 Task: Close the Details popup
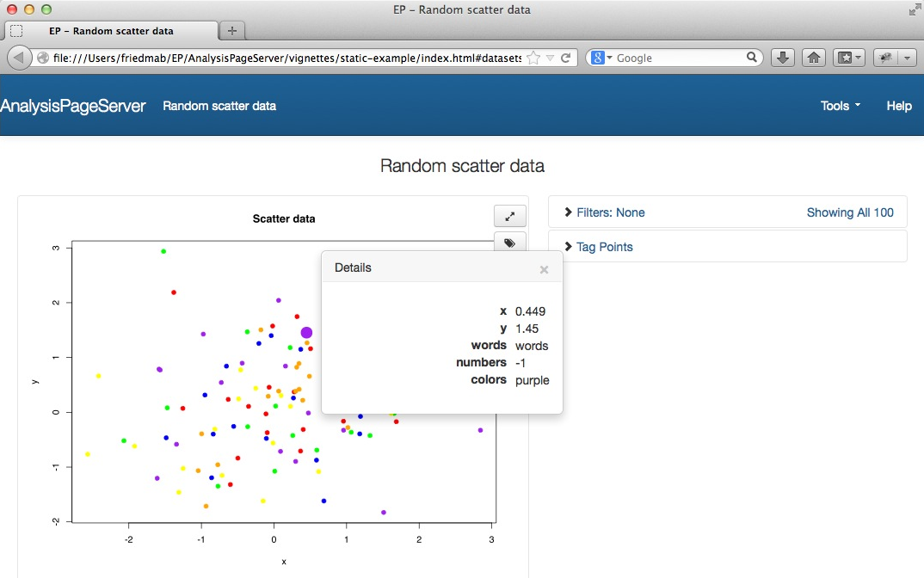(x=544, y=269)
